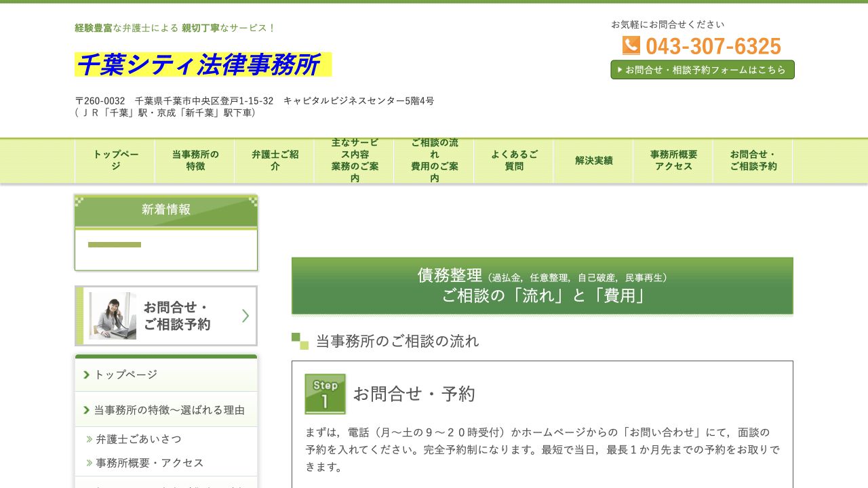868x488 pixels.
Task: Click the arrow icon beside 当事務所の特徴〜選ばれる理由
Action: (86, 410)
